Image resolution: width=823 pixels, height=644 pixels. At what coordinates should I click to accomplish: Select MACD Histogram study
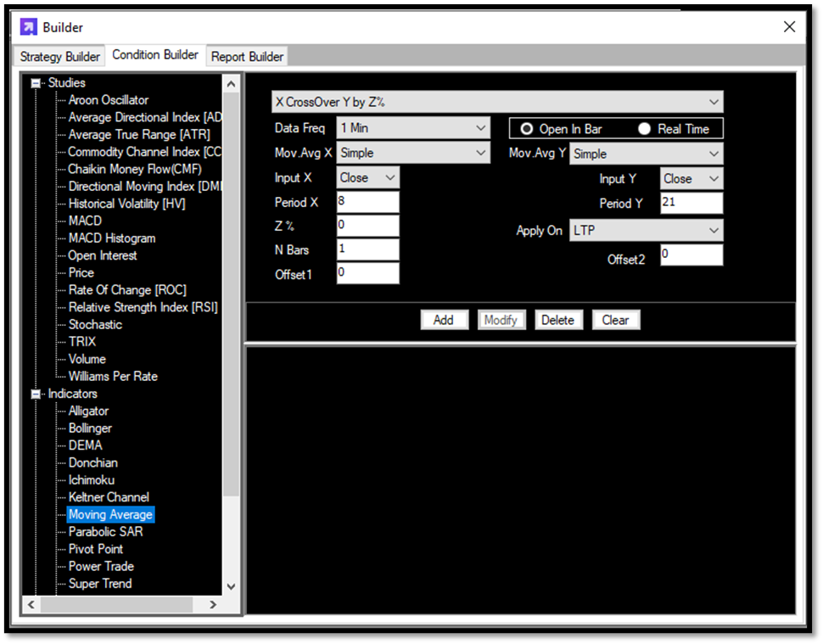coord(112,238)
